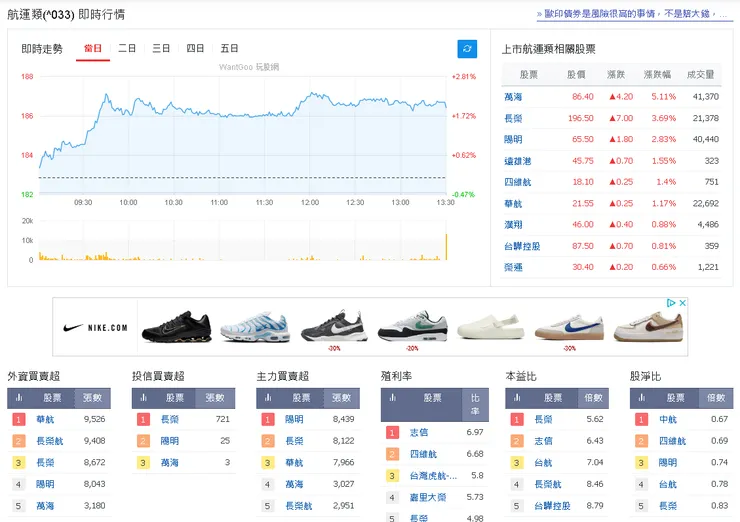Click the AdChoices triangle icon
This screenshot has width=740, height=522.
671,303
